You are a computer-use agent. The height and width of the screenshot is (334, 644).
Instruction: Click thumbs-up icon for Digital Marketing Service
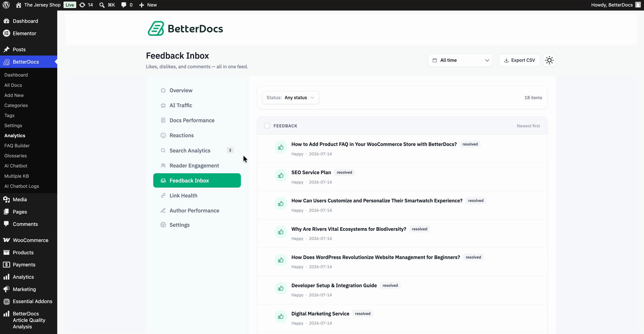point(281,317)
